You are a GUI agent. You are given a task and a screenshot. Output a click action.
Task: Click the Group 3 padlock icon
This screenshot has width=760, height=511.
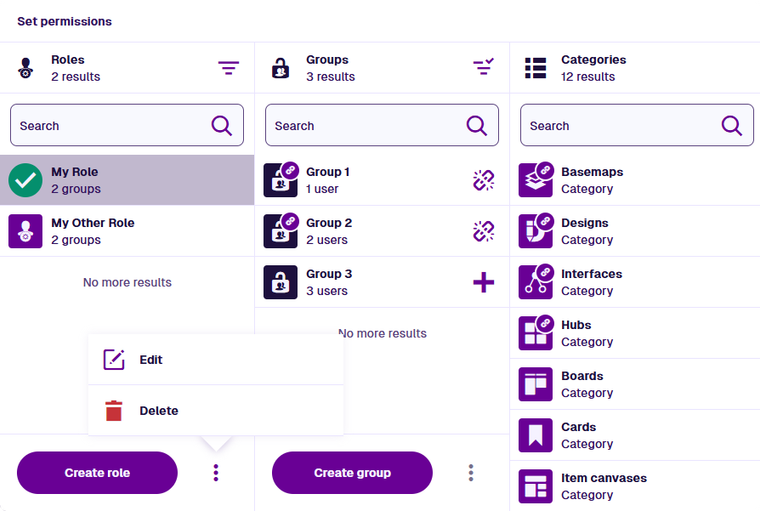[280, 282]
